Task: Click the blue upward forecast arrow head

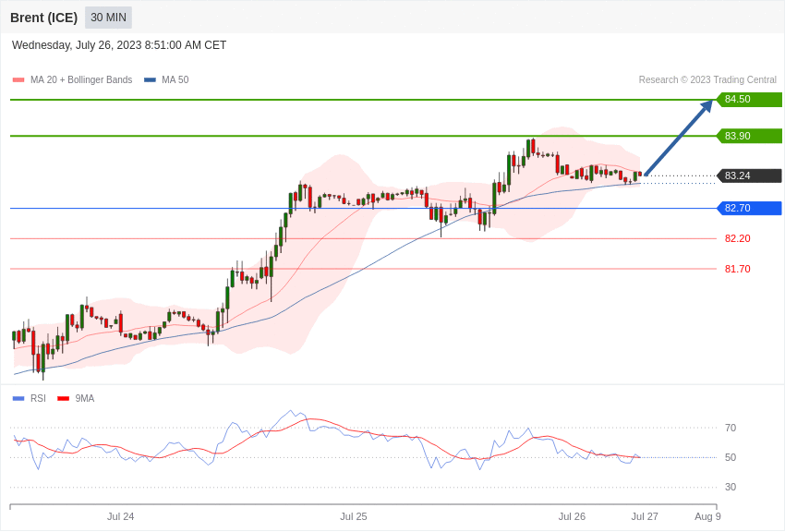Action: [706, 106]
